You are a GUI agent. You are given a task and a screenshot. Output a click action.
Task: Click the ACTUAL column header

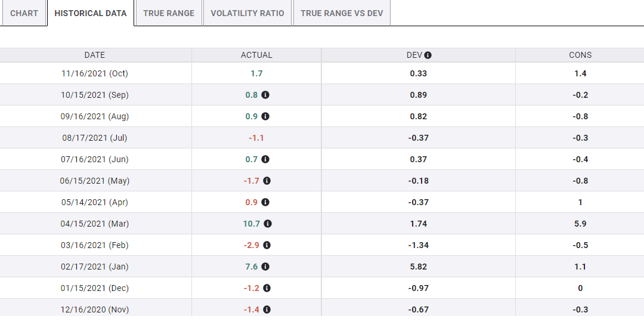[x=256, y=55]
